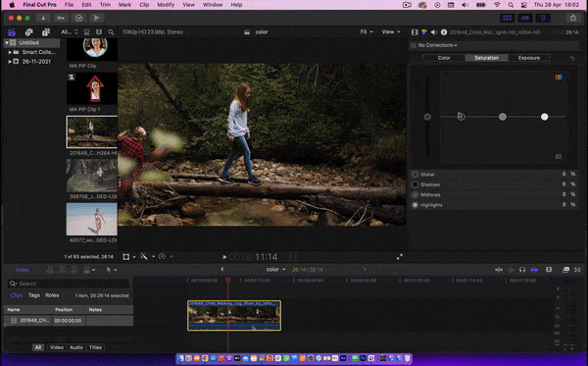The image size is (588, 366).
Task: Switch to the Tags index tab
Action: pos(33,295)
